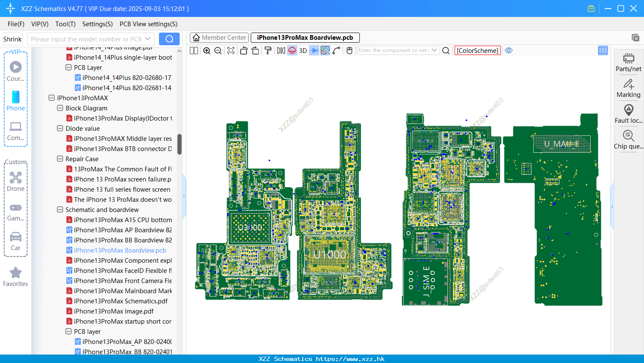644x363 pixels.
Task: Open the Chip query tool
Action: (x=628, y=140)
